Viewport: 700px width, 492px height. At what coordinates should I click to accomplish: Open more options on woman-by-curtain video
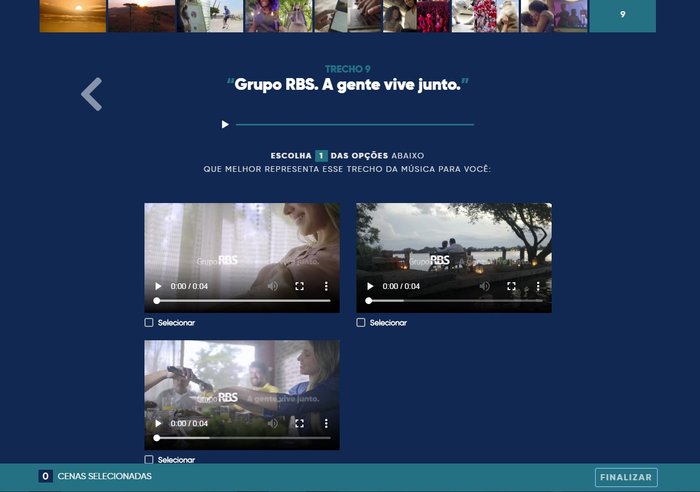(326, 286)
